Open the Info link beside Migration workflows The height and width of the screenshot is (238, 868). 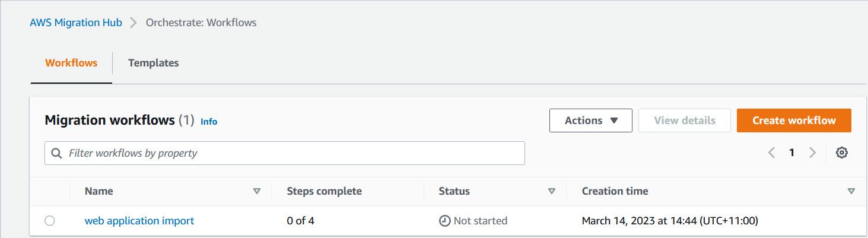pyautogui.click(x=209, y=122)
